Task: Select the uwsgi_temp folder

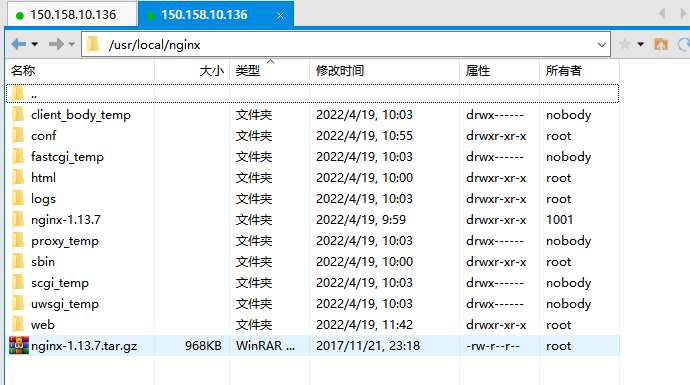Action: click(312, 304)
